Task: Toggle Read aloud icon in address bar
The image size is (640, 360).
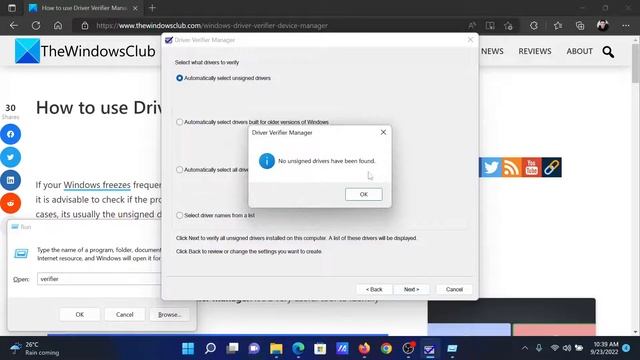Action: pyautogui.click(x=472, y=25)
